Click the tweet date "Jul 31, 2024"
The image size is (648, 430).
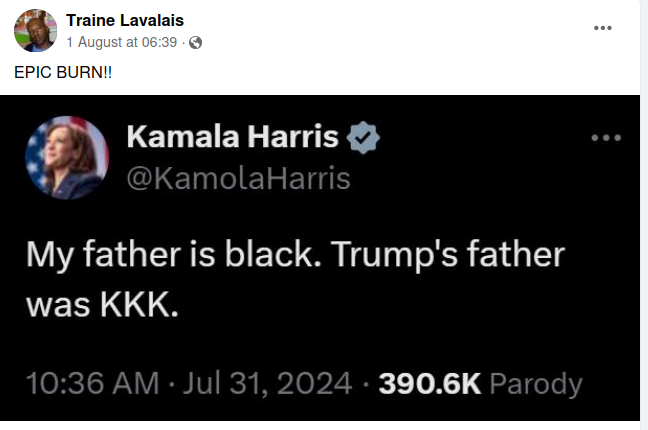coord(263,383)
